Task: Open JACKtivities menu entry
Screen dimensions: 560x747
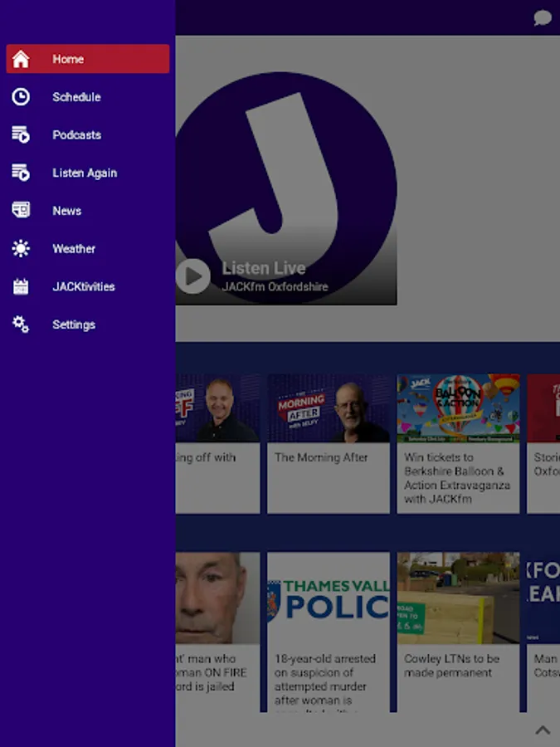Action: click(x=88, y=286)
